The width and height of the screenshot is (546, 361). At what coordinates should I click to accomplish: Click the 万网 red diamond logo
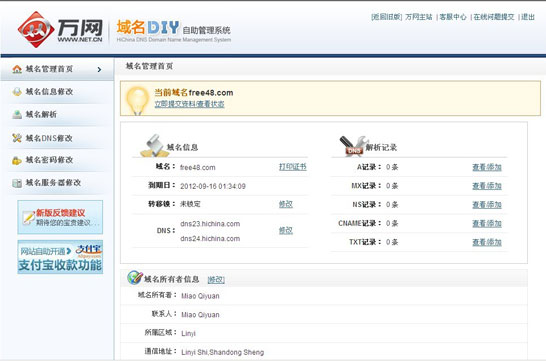pos(36,30)
